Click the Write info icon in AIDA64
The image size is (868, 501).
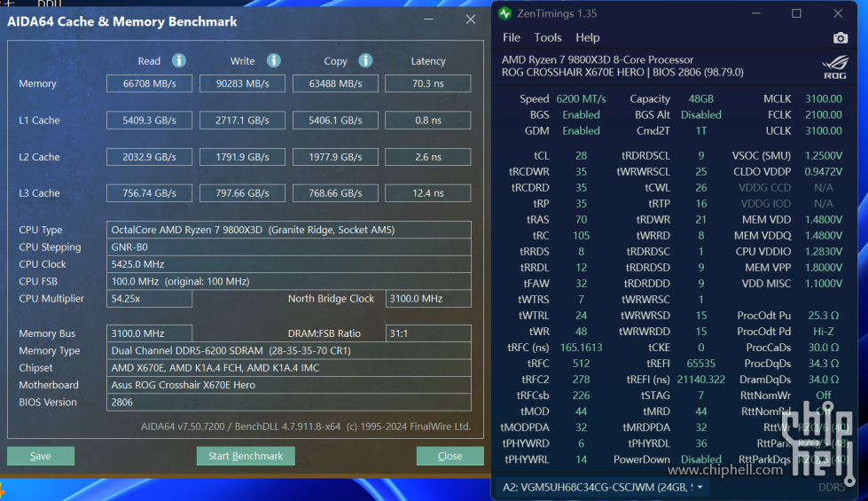tap(273, 60)
